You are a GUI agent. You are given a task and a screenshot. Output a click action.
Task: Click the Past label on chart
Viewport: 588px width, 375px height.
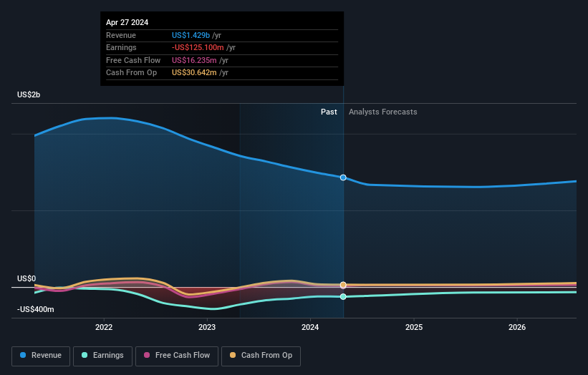click(x=329, y=112)
